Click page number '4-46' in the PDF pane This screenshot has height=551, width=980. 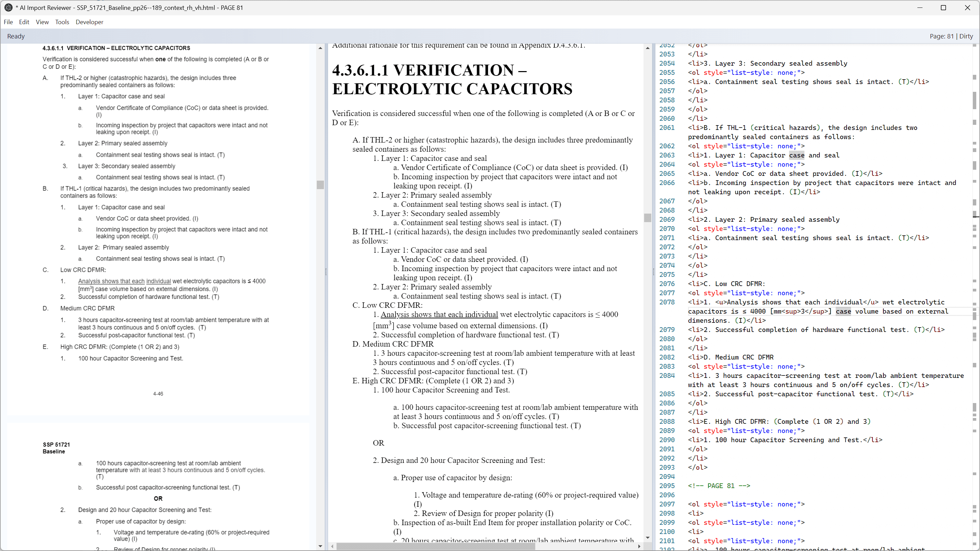pos(158,394)
